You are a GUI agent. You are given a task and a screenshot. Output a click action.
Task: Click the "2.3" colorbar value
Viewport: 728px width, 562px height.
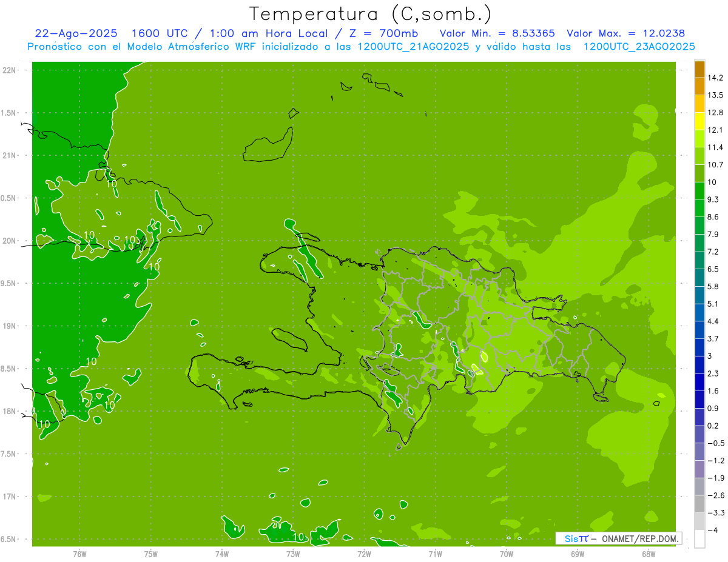click(713, 373)
